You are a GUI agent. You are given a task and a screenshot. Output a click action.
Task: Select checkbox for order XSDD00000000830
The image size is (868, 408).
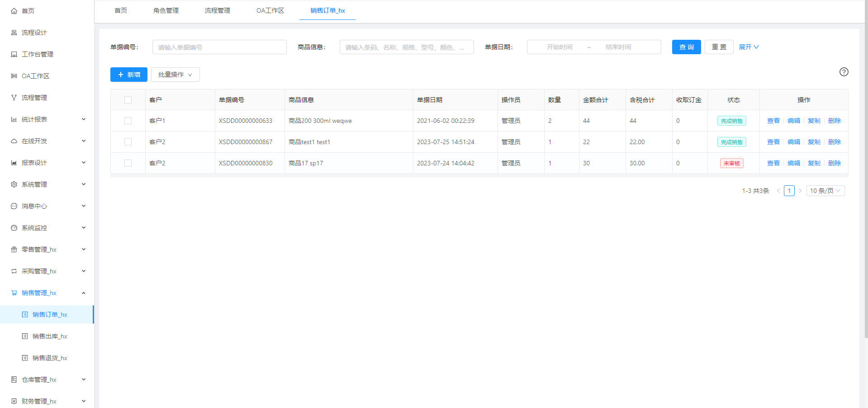point(128,163)
